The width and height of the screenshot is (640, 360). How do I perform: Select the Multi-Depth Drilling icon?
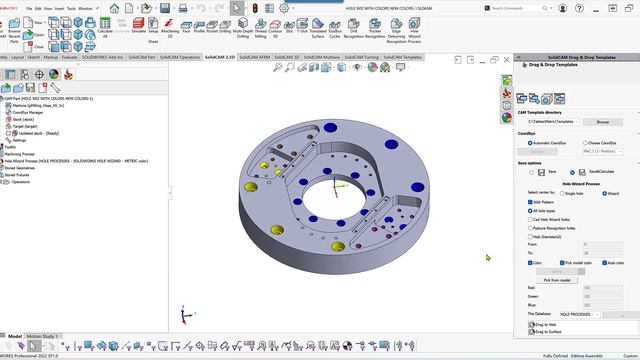(x=242, y=28)
